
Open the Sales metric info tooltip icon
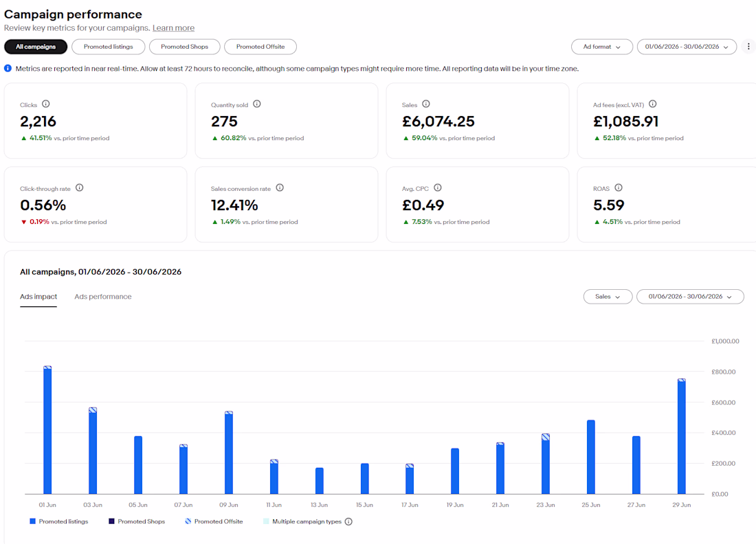pyautogui.click(x=425, y=104)
